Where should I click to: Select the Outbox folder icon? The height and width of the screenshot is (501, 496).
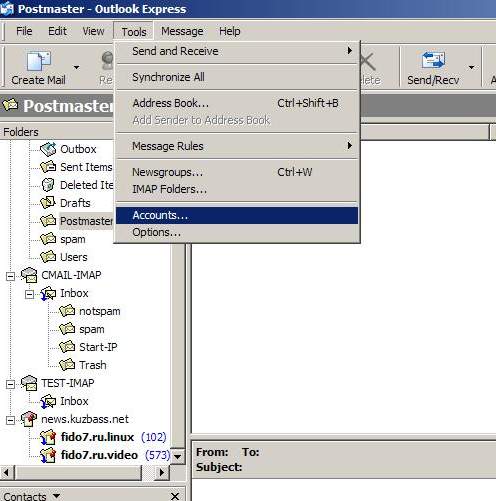coord(48,149)
